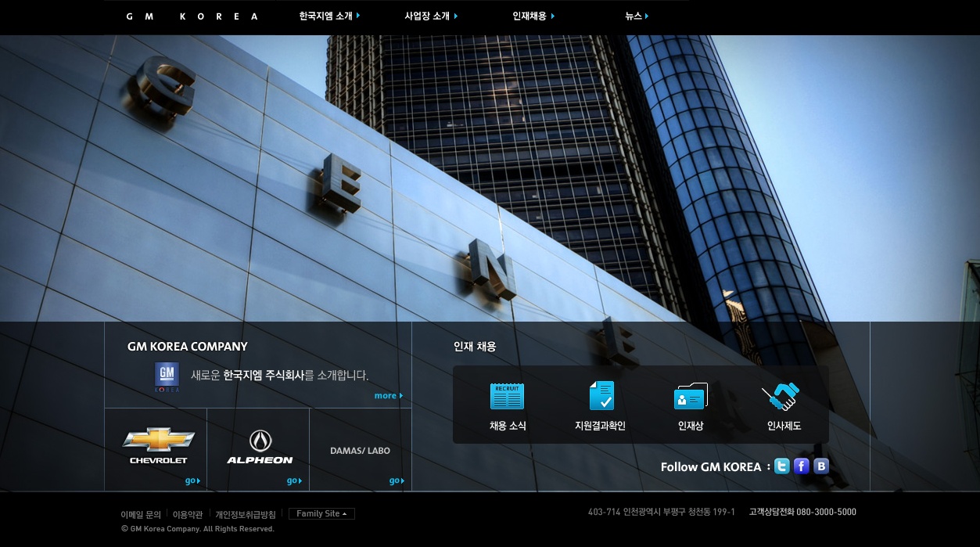Open the Facebook icon link
980x547 pixels.
point(801,466)
